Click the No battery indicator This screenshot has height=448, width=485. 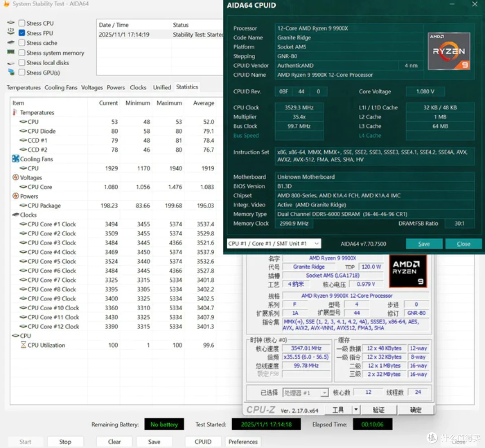(x=164, y=424)
